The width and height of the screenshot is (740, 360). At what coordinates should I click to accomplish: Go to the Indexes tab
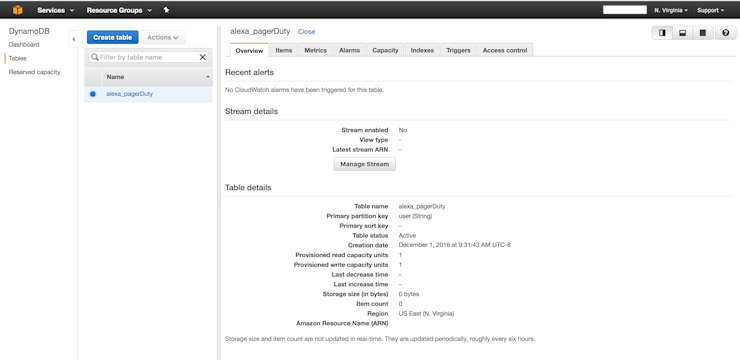click(422, 50)
